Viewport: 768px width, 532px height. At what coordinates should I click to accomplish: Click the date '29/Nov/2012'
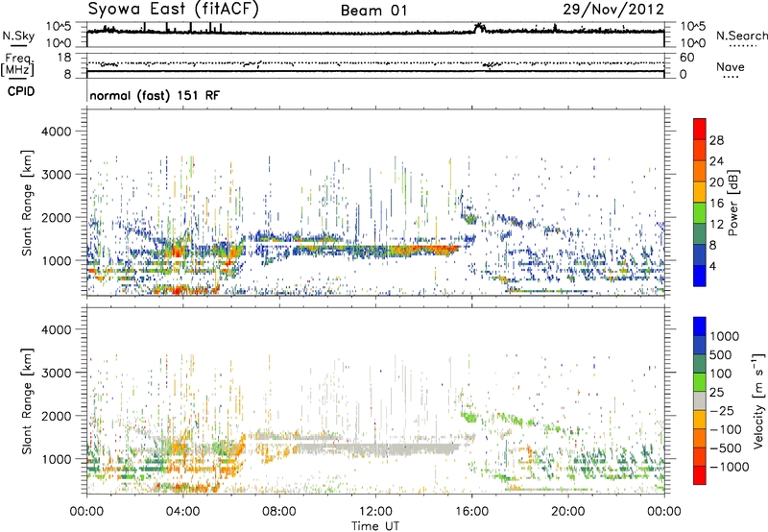point(613,10)
